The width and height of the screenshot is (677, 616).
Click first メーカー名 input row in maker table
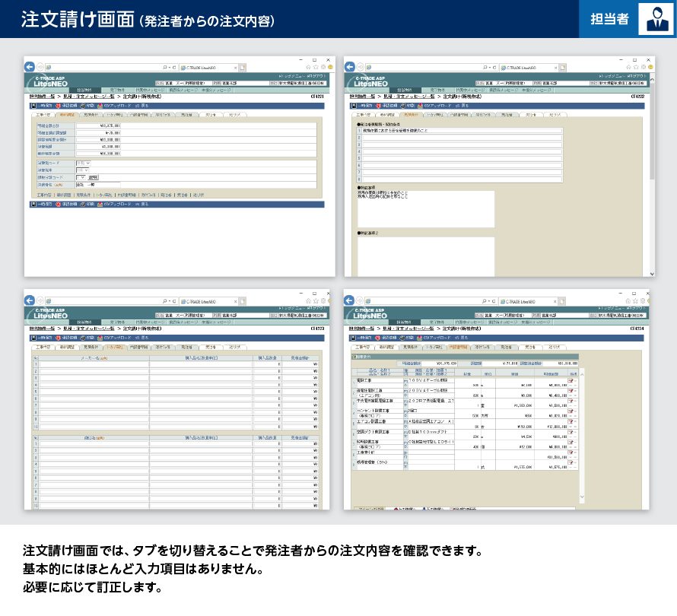(x=93, y=364)
